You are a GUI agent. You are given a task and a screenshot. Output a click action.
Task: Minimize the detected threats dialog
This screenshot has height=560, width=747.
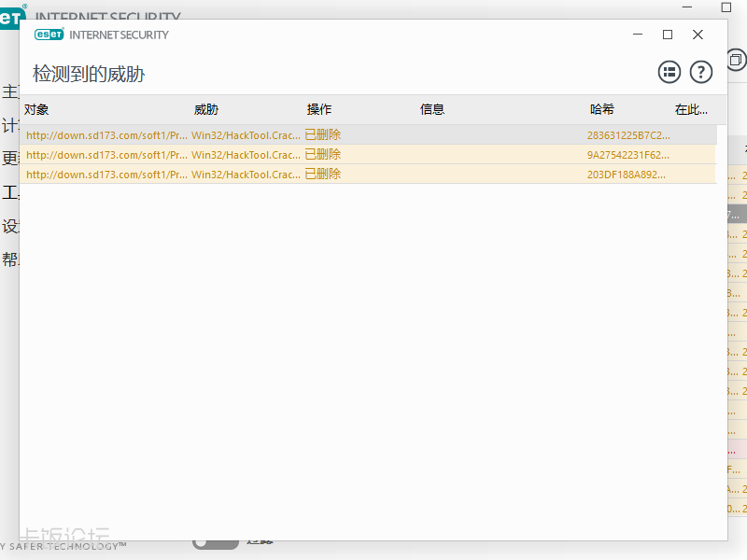tap(637, 35)
